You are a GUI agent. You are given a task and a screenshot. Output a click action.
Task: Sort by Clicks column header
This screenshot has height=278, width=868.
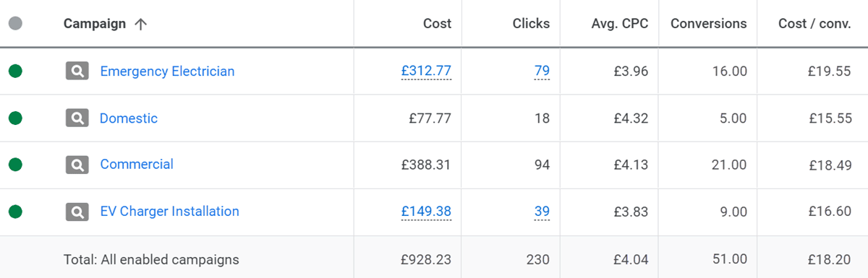530,23
